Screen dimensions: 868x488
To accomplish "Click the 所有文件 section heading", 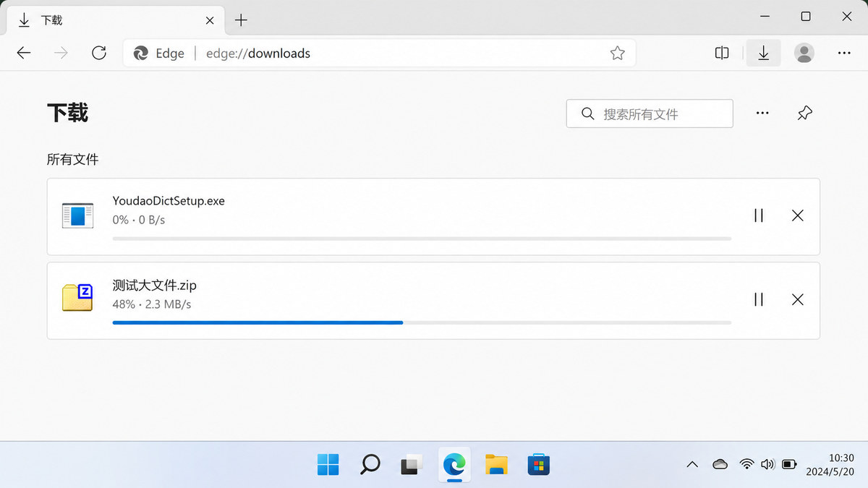I will click(x=72, y=159).
